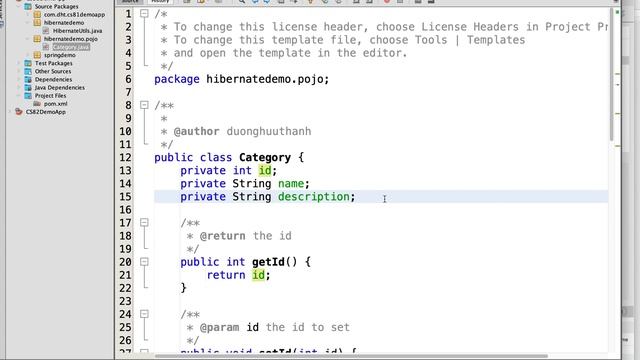Select the hibernatedemo package node
This screenshot has height=360, width=640.
click(64, 22)
